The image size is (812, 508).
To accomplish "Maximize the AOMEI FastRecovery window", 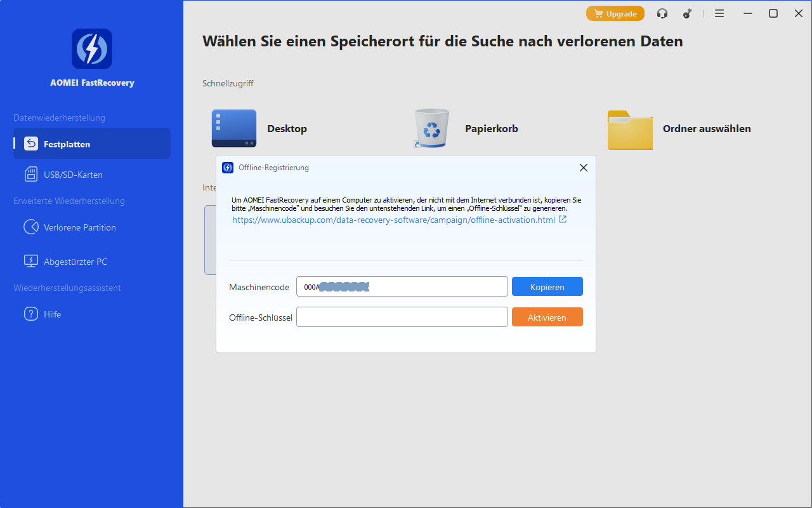I will (773, 13).
